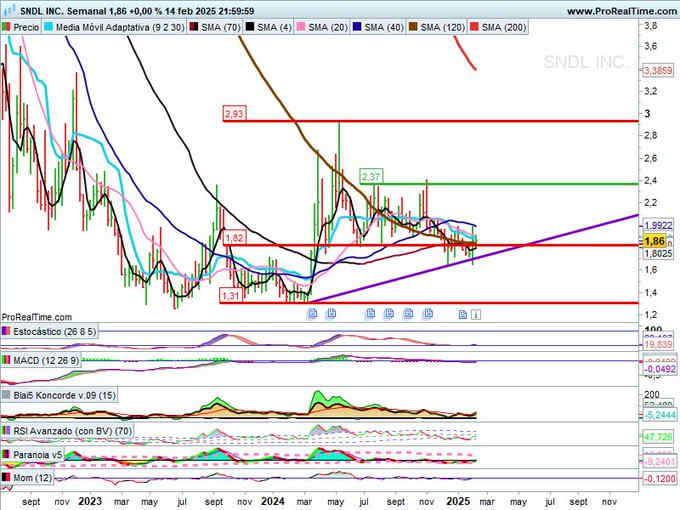
Task: Click the ProRealTime.com text below the chart
Action: 37,317
